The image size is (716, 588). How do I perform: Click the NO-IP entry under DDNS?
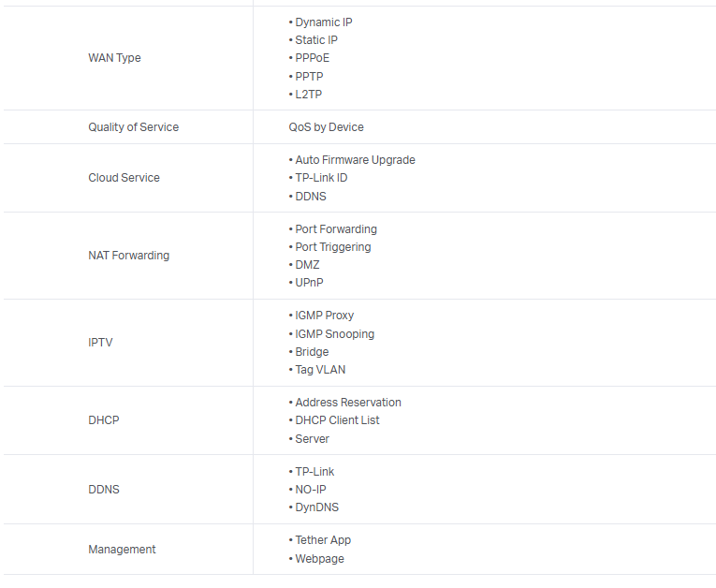click(311, 490)
